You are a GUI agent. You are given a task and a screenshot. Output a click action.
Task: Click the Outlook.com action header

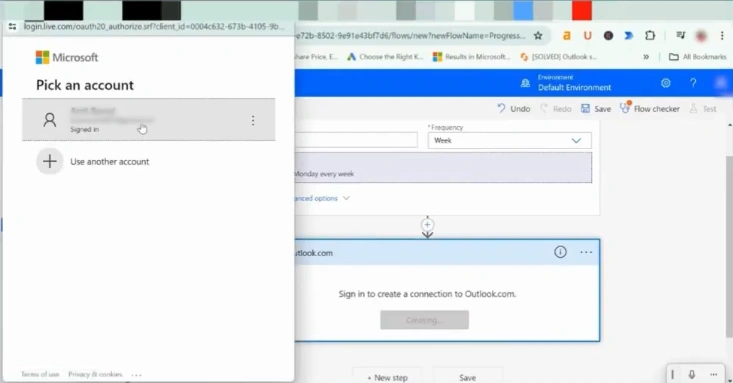(447, 253)
